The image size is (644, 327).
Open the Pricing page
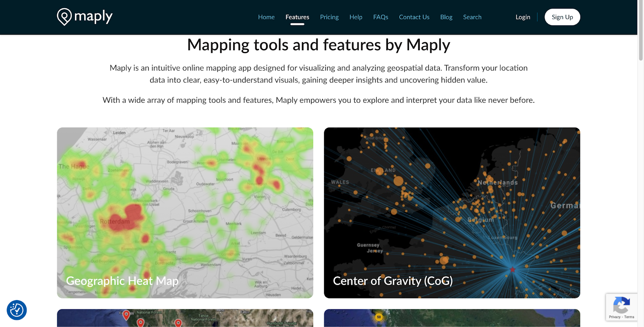click(x=329, y=17)
